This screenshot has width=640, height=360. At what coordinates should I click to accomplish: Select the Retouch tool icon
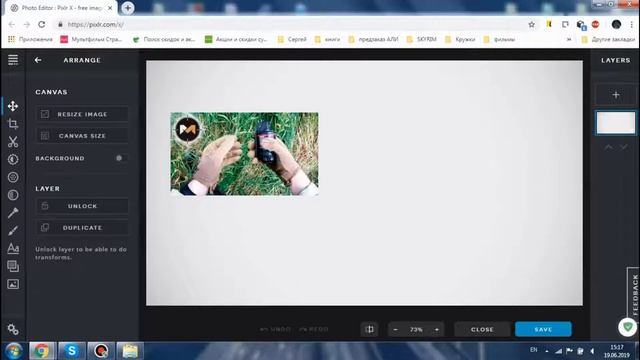pyautogui.click(x=13, y=213)
